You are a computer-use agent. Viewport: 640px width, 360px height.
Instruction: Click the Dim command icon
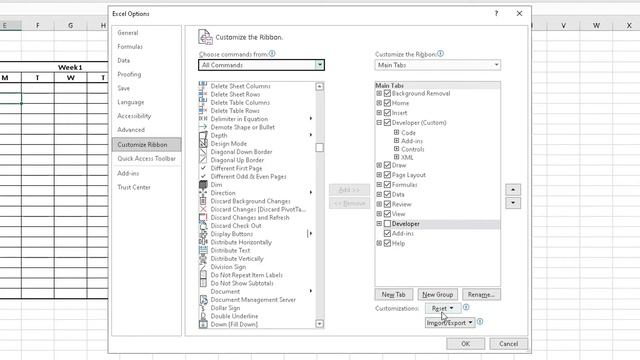(x=203, y=184)
